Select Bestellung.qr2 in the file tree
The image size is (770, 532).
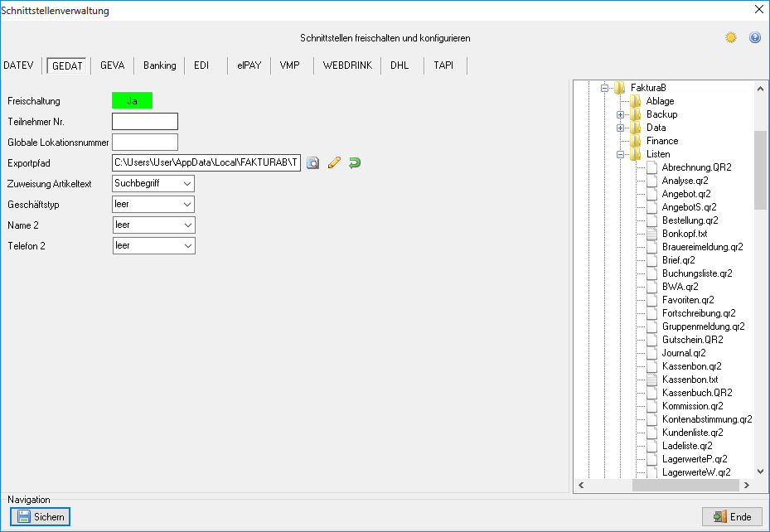(690, 220)
